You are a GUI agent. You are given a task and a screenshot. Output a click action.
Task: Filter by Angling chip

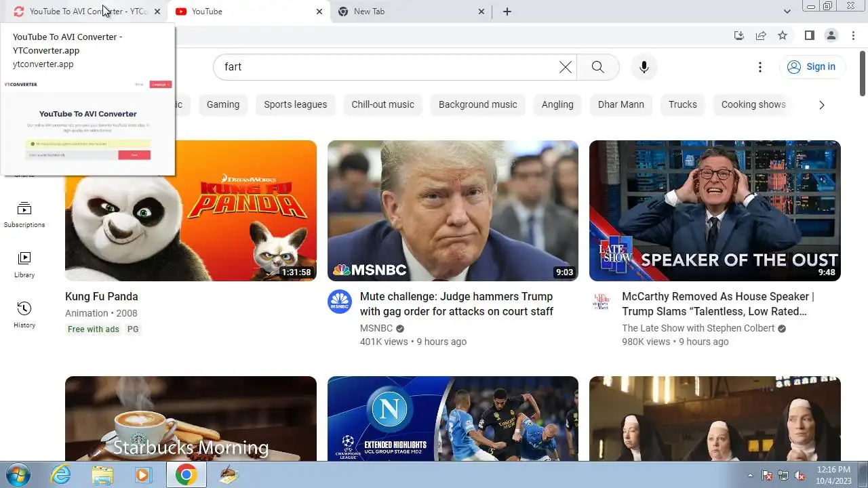557,104
